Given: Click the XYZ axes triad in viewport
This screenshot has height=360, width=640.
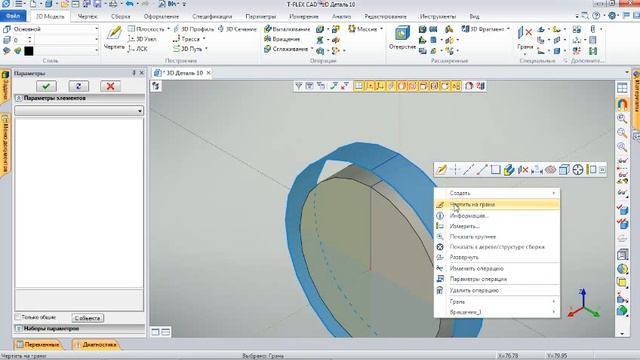Looking at the screenshot, I should (x=584, y=304).
